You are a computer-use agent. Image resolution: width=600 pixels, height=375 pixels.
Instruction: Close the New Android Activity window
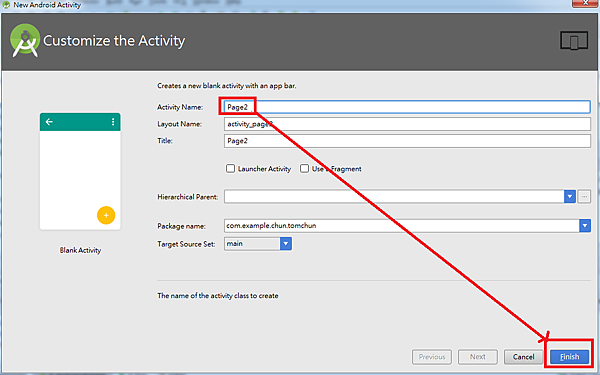(x=585, y=3)
